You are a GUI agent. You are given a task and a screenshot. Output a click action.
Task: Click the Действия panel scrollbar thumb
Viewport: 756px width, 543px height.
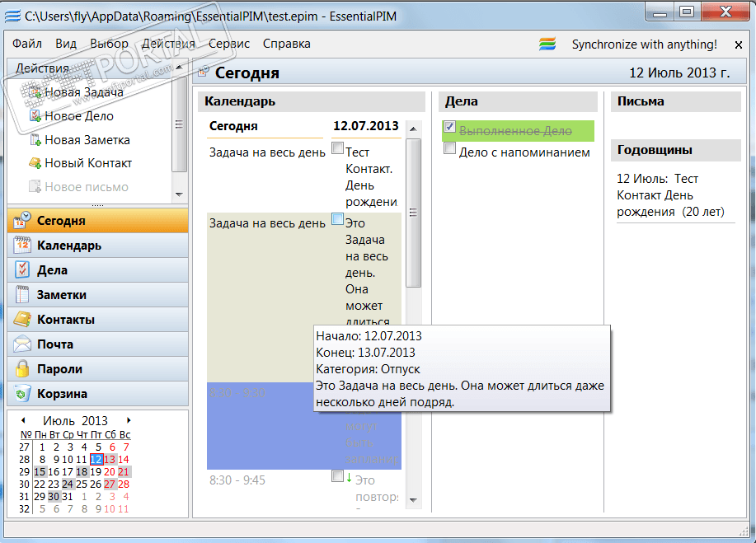point(180,124)
